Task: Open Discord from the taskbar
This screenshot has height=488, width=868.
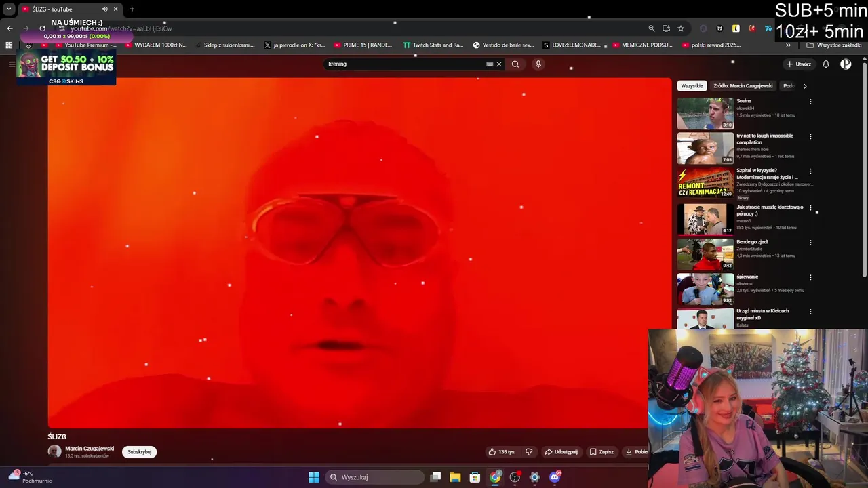Action: (555, 477)
